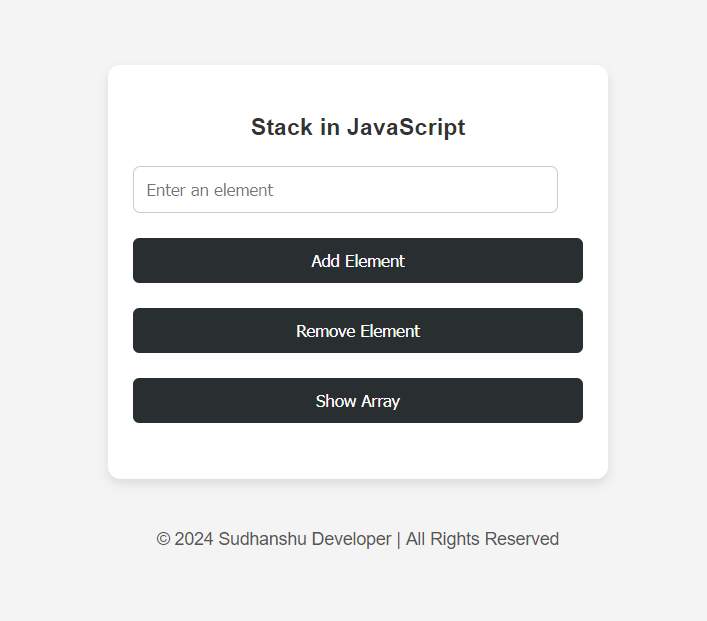Click the word 'Reserved' in footer

pos(522,539)
